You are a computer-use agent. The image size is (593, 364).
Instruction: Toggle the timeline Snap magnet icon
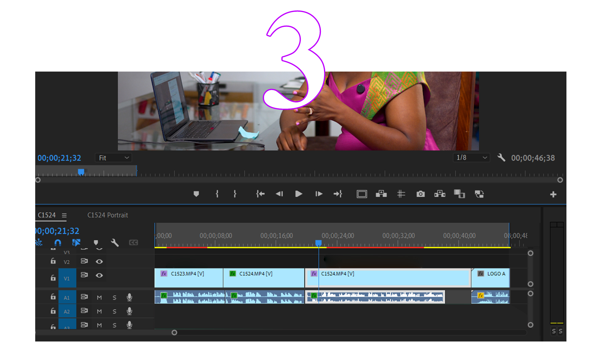coord(58,242)
